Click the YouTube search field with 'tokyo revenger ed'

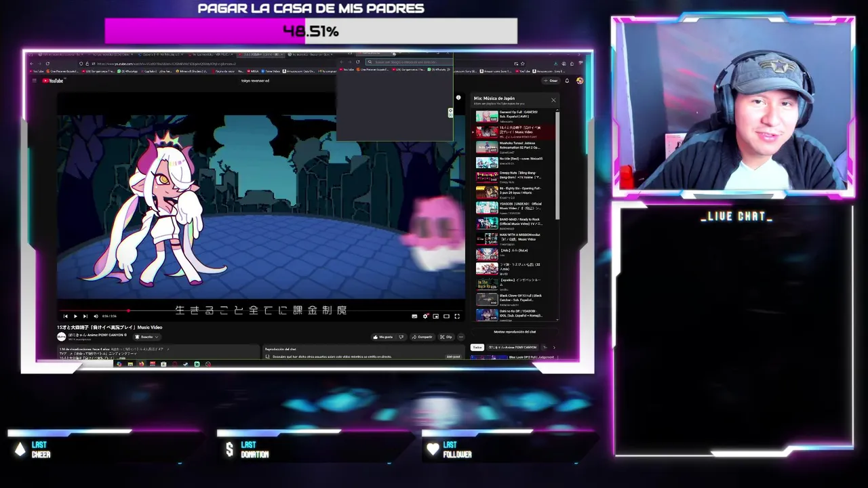coord(255,81)
